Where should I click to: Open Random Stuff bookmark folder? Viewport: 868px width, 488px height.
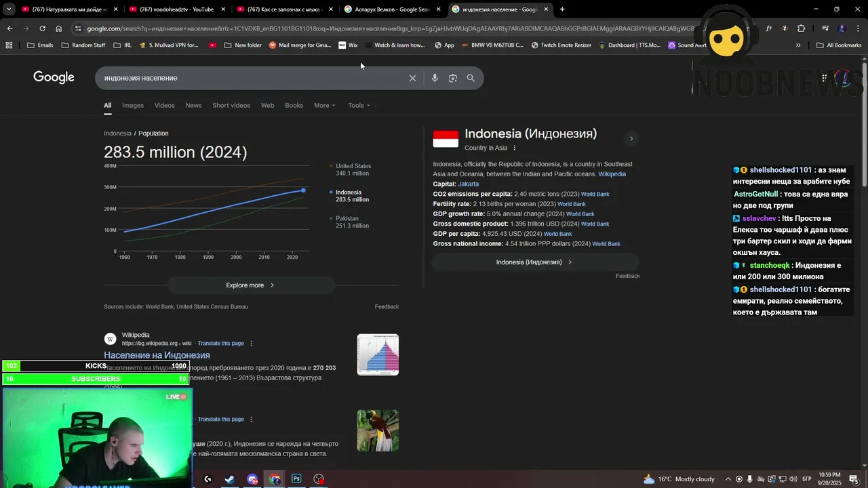click(83, 45)
